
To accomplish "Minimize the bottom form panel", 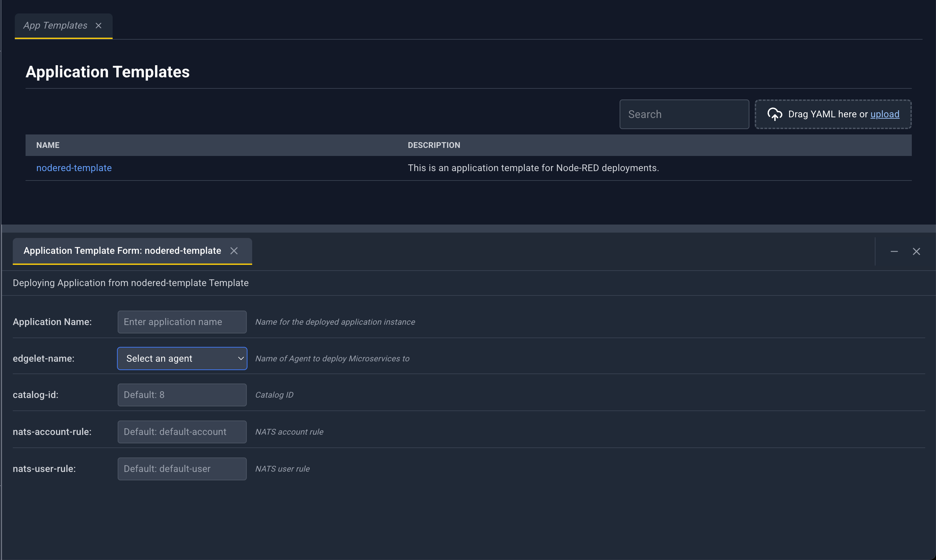I will [x=894, y=251].
